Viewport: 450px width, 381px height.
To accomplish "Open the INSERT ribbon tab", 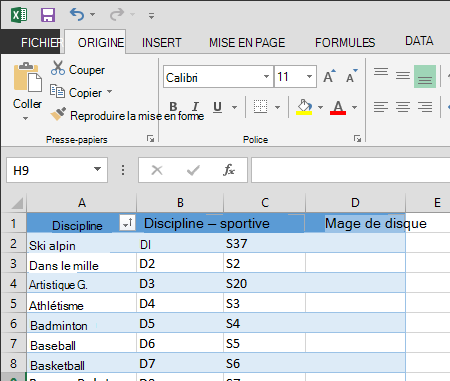I will pos(162,43).
